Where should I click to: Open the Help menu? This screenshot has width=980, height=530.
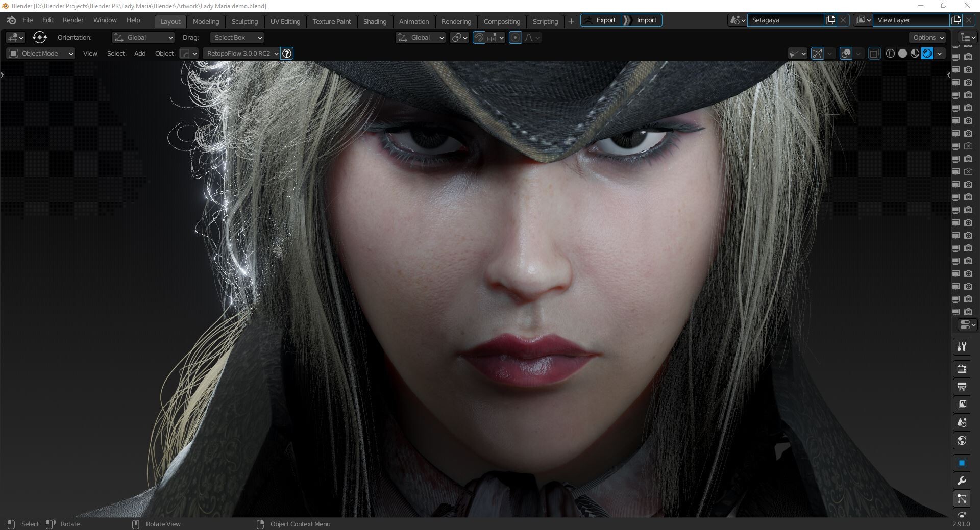[133, 20]
